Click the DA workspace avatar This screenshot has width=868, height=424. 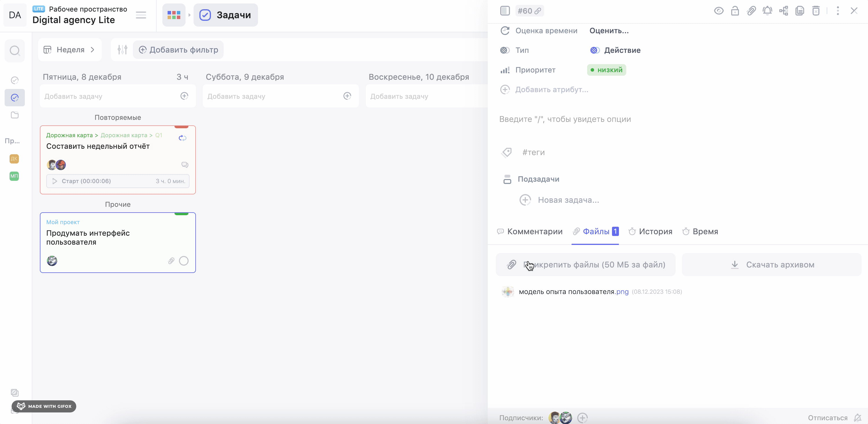(15, 15)
